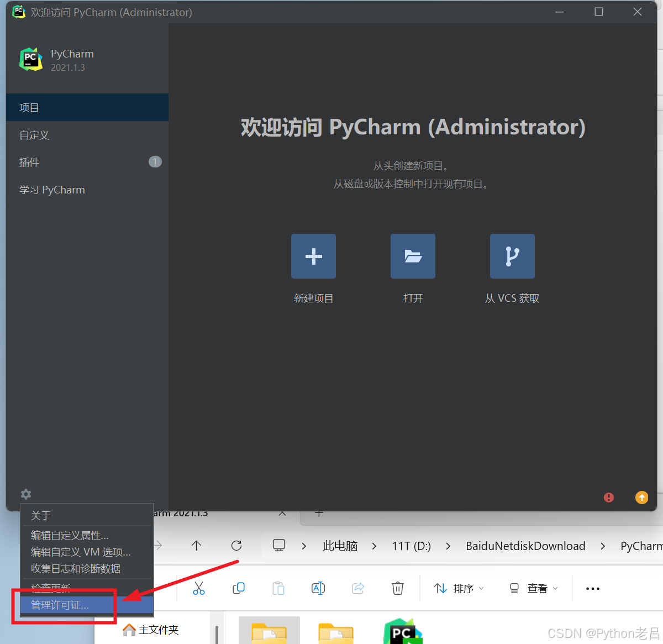Screen dimensions: 663x644
Task: Click the cut scissors icon in Explorer
Action: coord(199,588)
